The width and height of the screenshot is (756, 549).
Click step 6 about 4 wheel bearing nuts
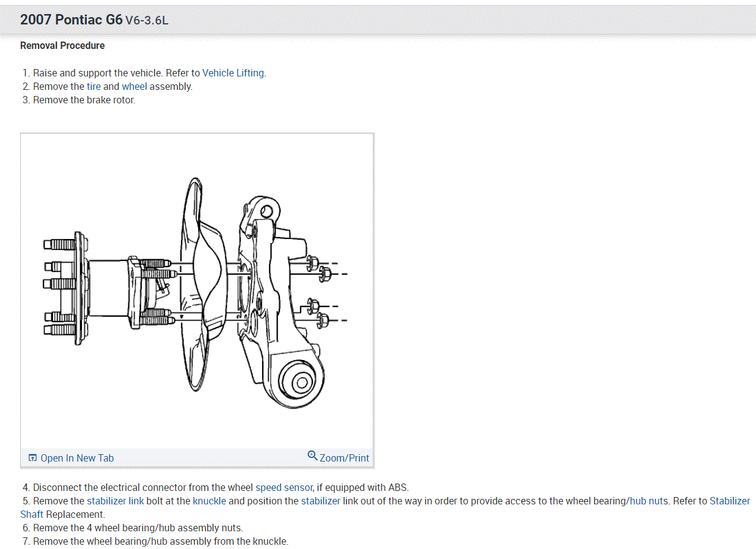click(x=138, y=528)
